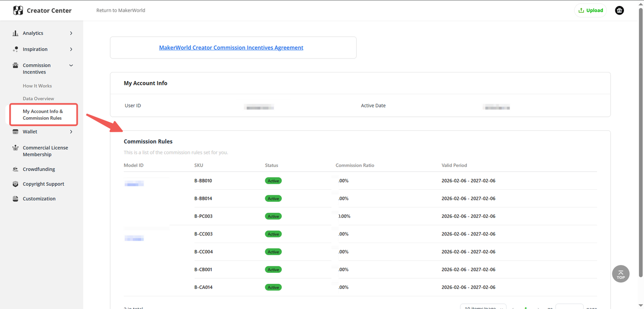Screen dimensions: 644x309
Task: Click the page scrollbar down arrow
Action: (x=641, y=306)
